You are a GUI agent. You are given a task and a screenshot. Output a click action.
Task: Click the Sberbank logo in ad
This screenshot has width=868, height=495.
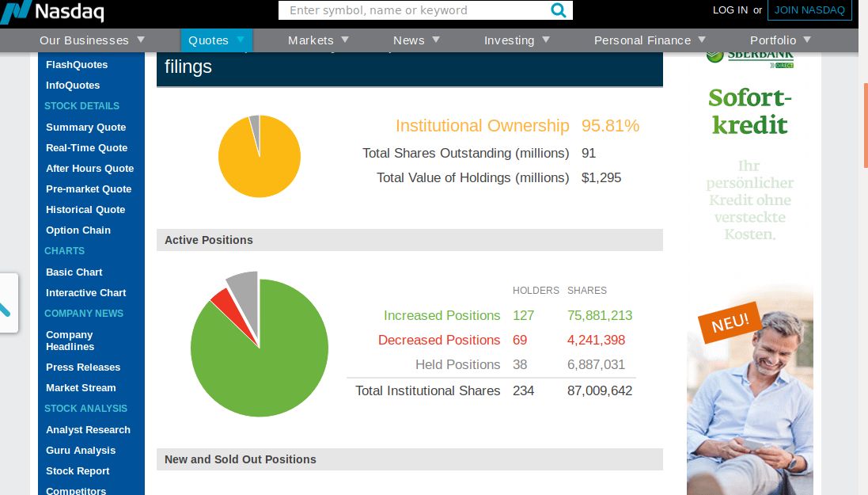point(749,56)
